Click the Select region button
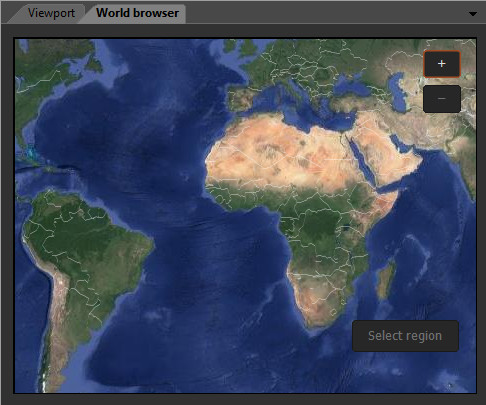 (405, 336)
